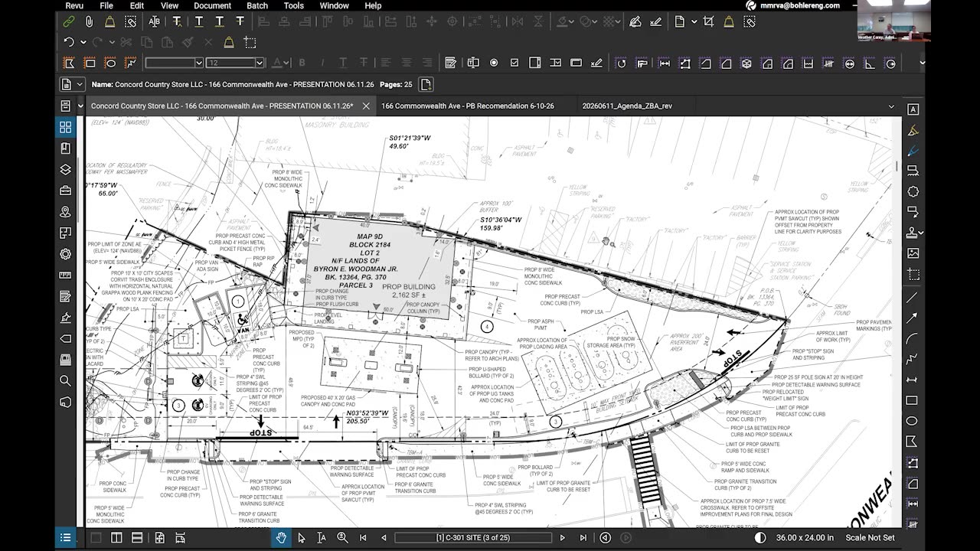Toggle split view vertical layout

point(116,538)
